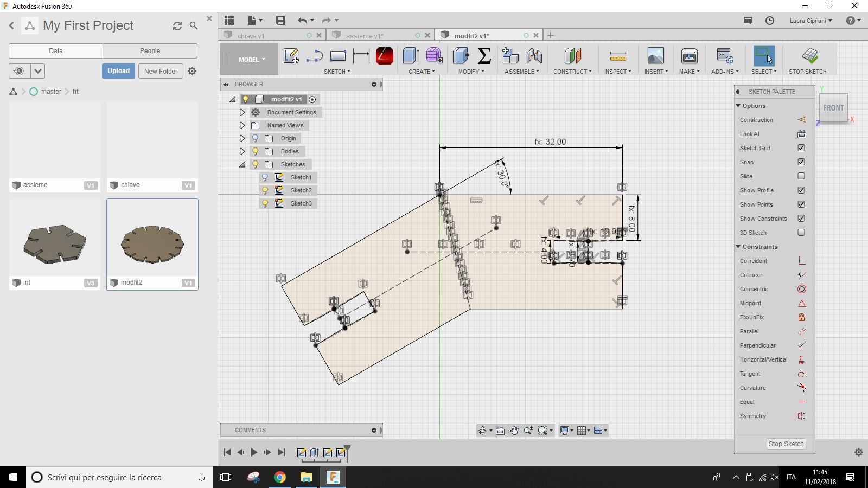The height and width of the screenshot is (488, 868).
Task: Click the Select tool icon
Action: [764, 56]
